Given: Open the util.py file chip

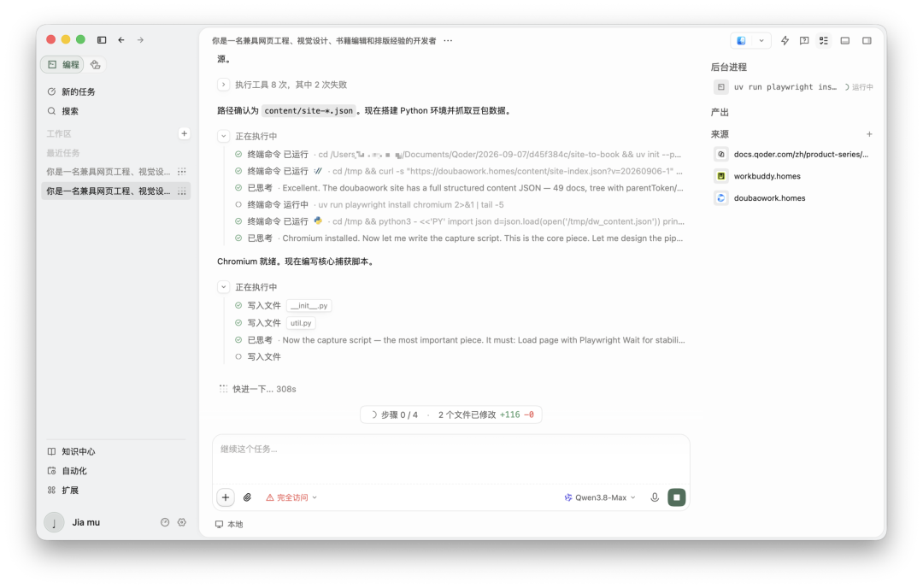Looking at the screenshot, I should click(301, 323).
